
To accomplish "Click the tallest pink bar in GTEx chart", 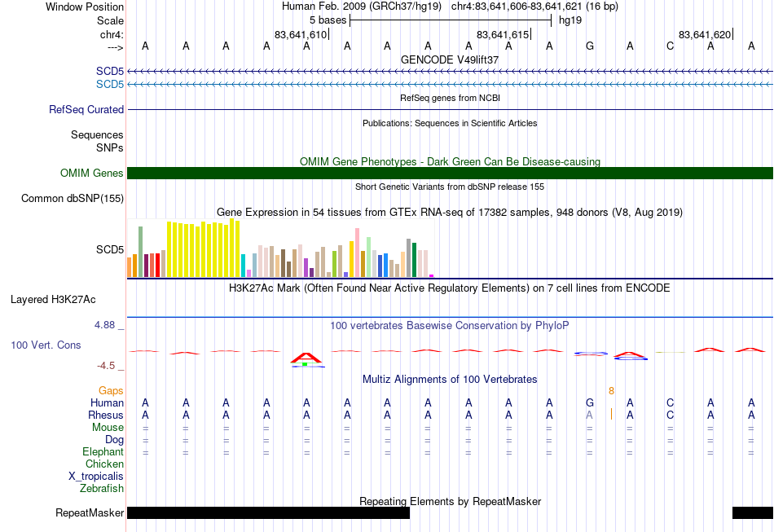I will tap(357, 253).
